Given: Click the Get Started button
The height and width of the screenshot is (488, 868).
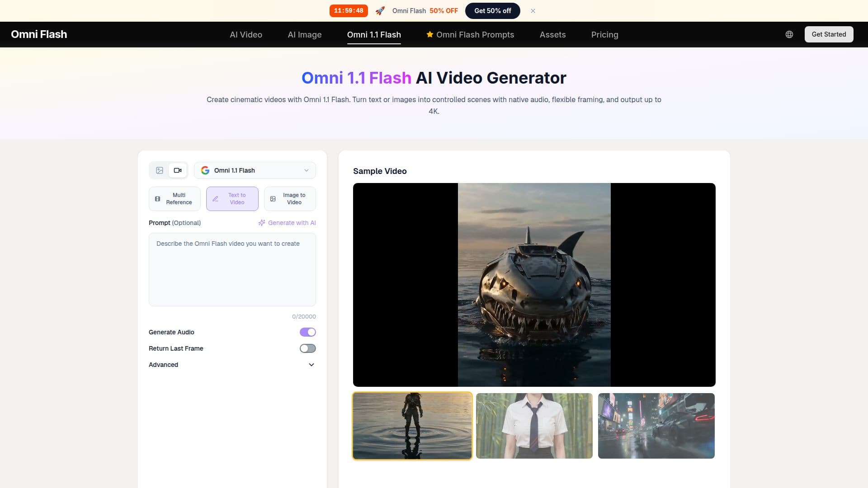Looking at the screenshot, I should point(829,34).
